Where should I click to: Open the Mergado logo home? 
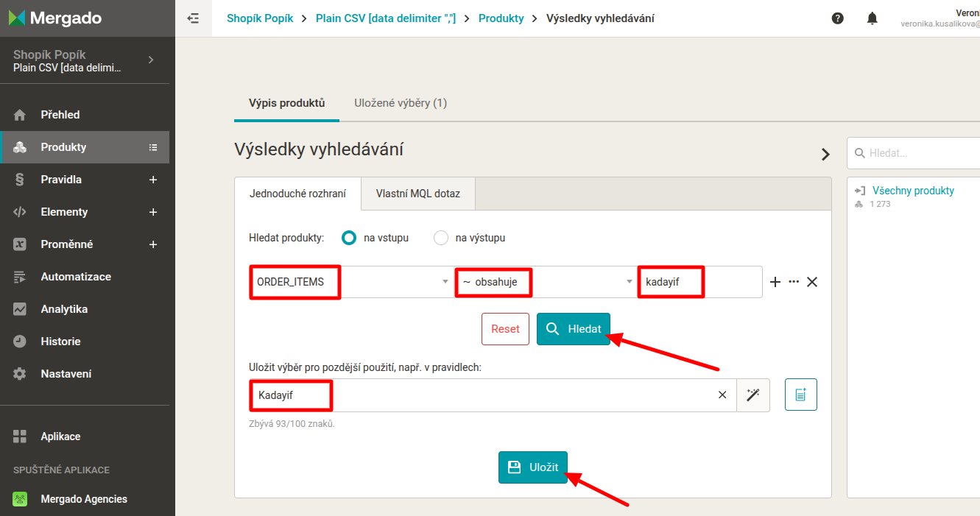coord(55,18)
